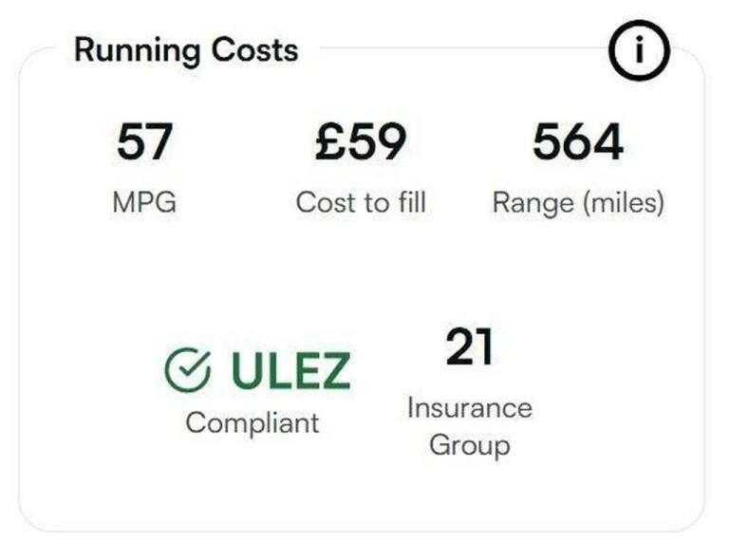
Task: Click the green ULEZ checkmark icon
Action: [x=187, y=370]
